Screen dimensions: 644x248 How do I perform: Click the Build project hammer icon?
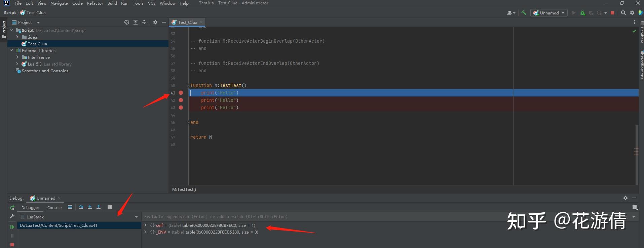tap(524, 13)
